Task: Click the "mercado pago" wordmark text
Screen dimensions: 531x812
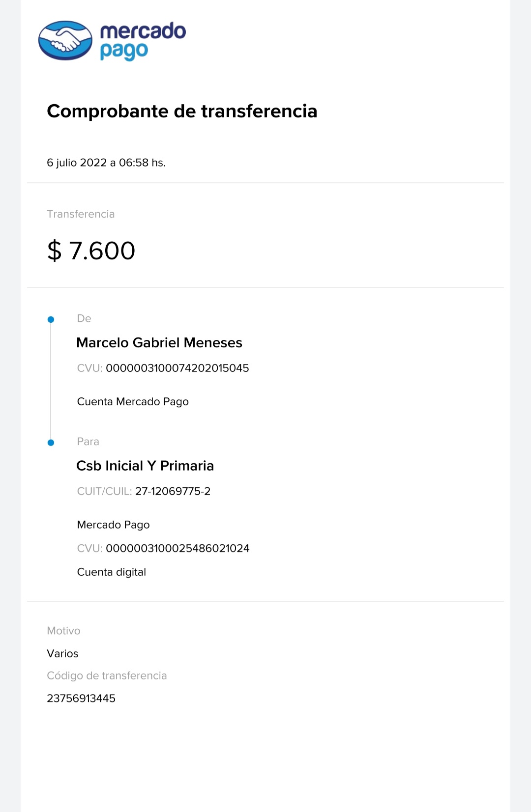Action: tap(143, 40)
